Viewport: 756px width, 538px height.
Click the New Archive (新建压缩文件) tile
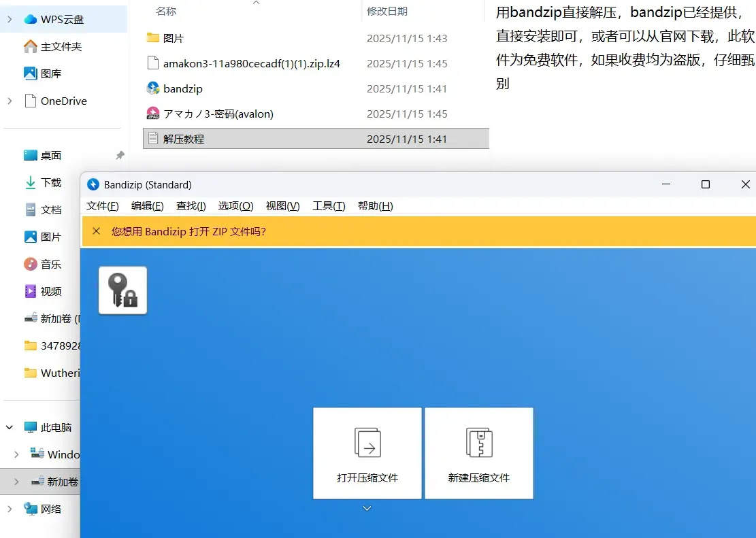tap(479, 453)
